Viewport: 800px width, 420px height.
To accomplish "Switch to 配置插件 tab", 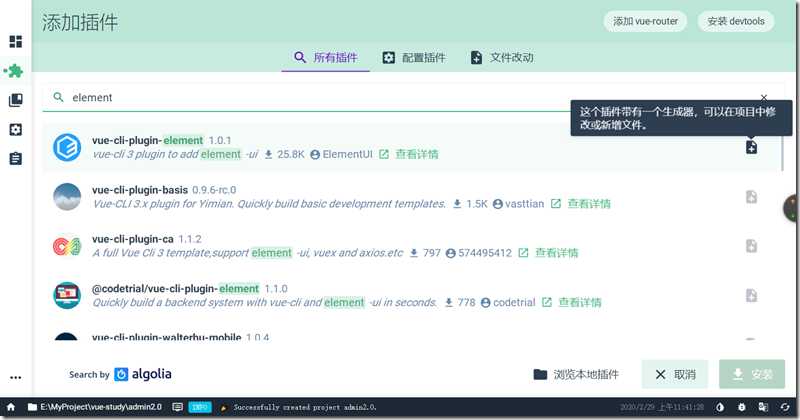I will coord(414,58).
